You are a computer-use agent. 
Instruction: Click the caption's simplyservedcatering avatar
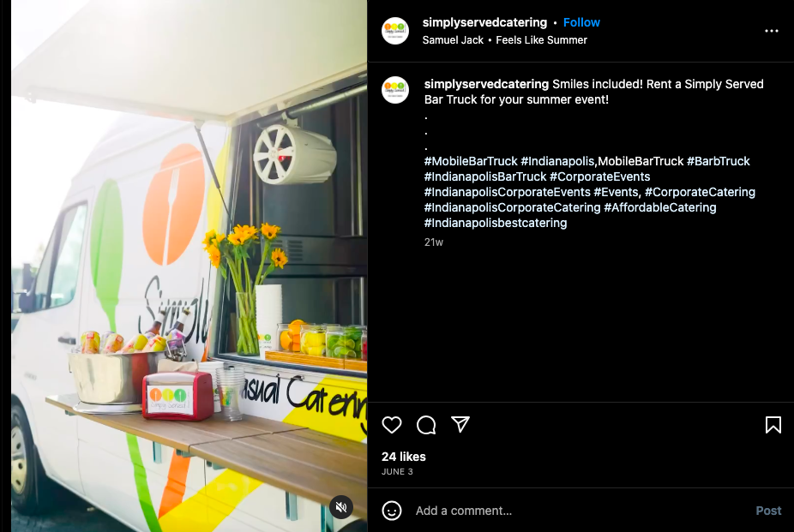[395, 90]
